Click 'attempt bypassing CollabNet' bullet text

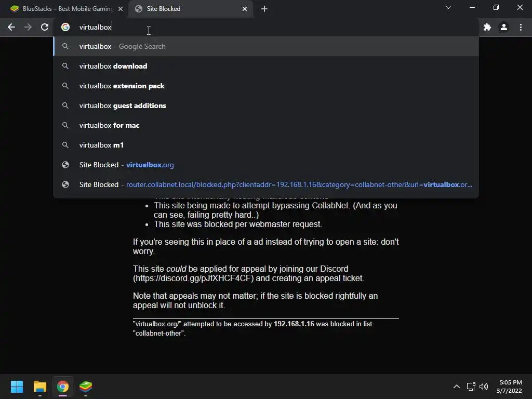pos(275,210)
